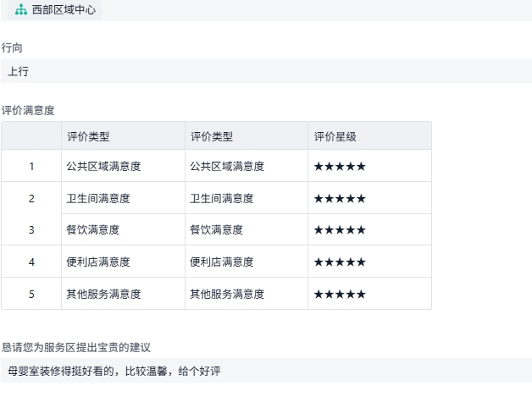The height and width of the screenshot is (397, 532).
Task: Click the star rating for 餐饮满意度
Action: click(340, 230)
